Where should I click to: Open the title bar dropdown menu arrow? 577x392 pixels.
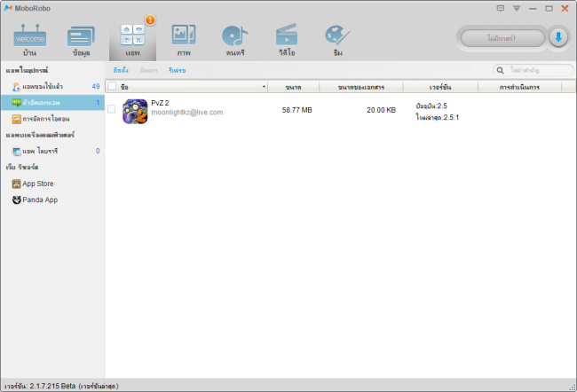[x=517, y=9]
